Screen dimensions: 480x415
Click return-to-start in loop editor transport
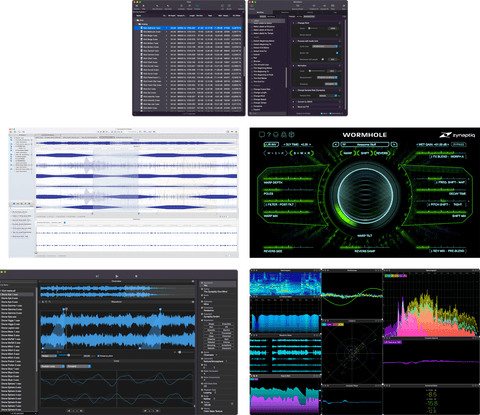97,276
